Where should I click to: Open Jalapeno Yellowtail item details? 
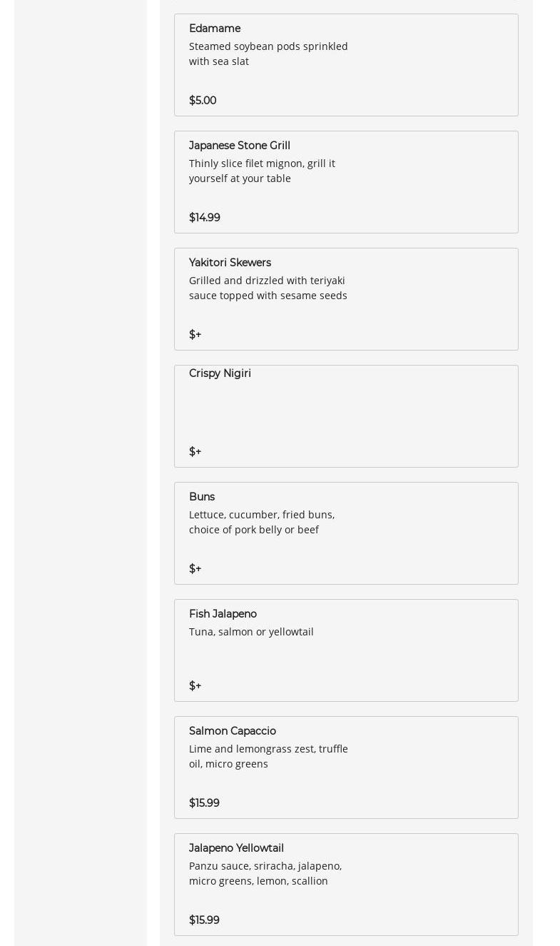point(236,848)
